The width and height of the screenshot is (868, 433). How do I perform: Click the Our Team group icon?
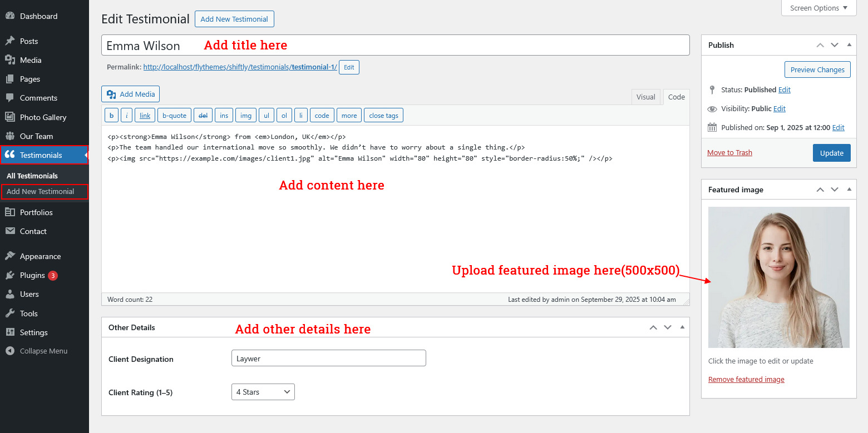click(x=9, y=136)
